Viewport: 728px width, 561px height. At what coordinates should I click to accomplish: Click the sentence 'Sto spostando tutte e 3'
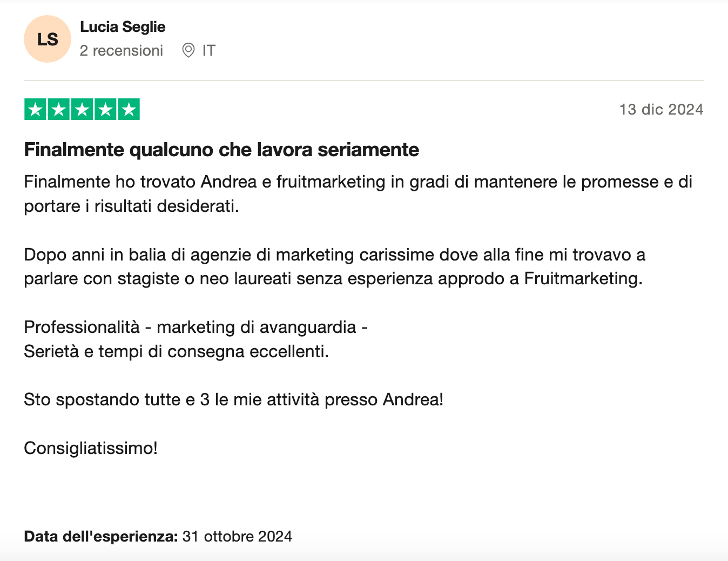[234, 399]
